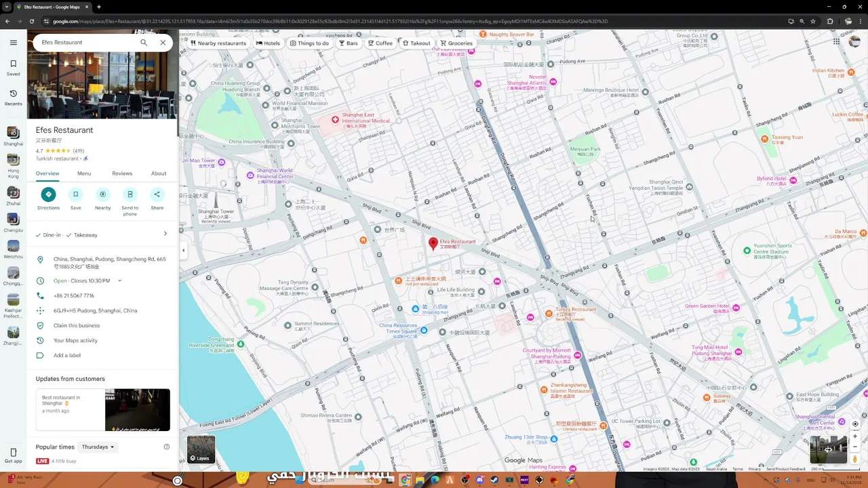Select the Bars filter chip

349,43
